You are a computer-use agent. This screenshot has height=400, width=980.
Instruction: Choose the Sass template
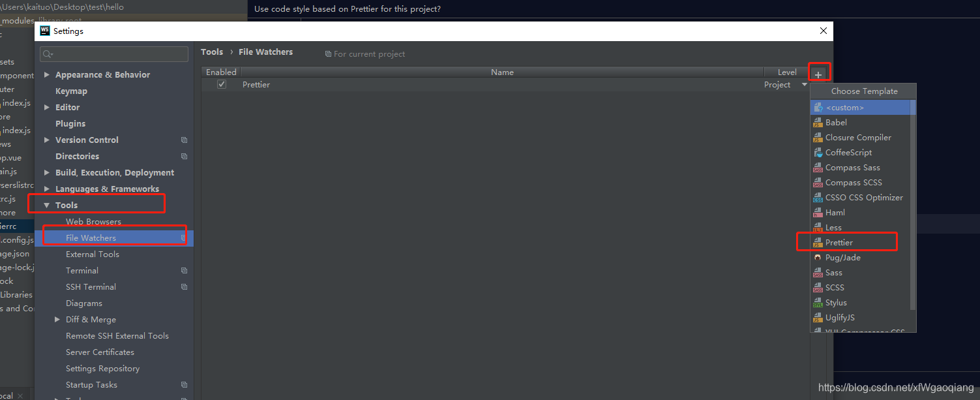(861, 272)
